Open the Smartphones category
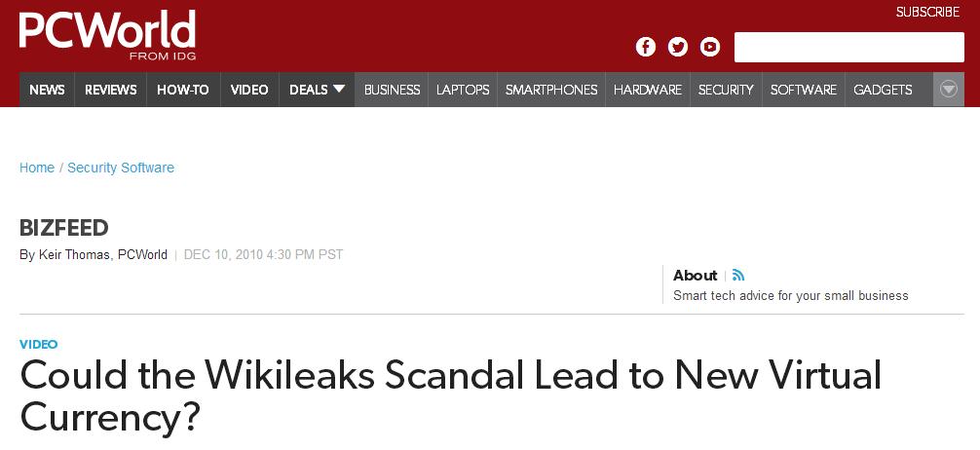Image resolution: width=980 pixels, height=450 pixels. (551, 90)
